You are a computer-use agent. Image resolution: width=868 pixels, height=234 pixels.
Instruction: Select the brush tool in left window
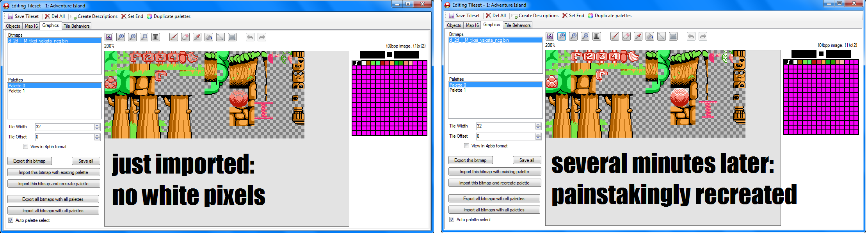point(174,37)
